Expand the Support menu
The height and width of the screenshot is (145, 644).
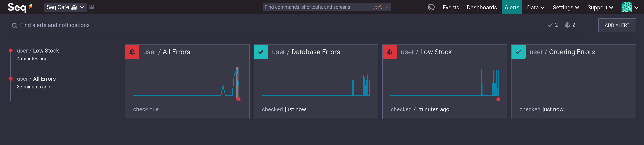pos(600,8)
